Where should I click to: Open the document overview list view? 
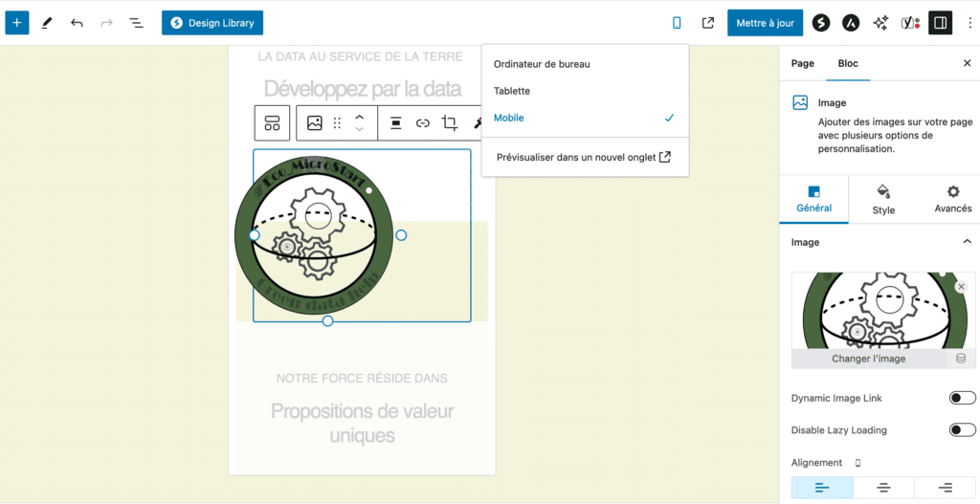[137, 22]
